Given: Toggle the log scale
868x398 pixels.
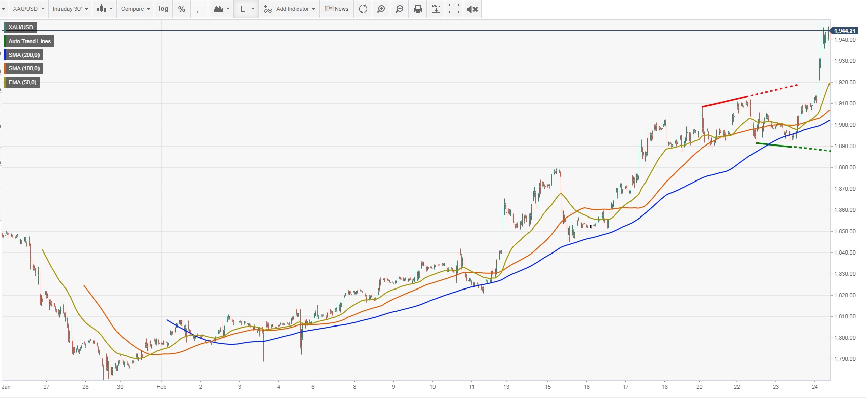Looking at the screenshot, I should click(x=163, y=9).
